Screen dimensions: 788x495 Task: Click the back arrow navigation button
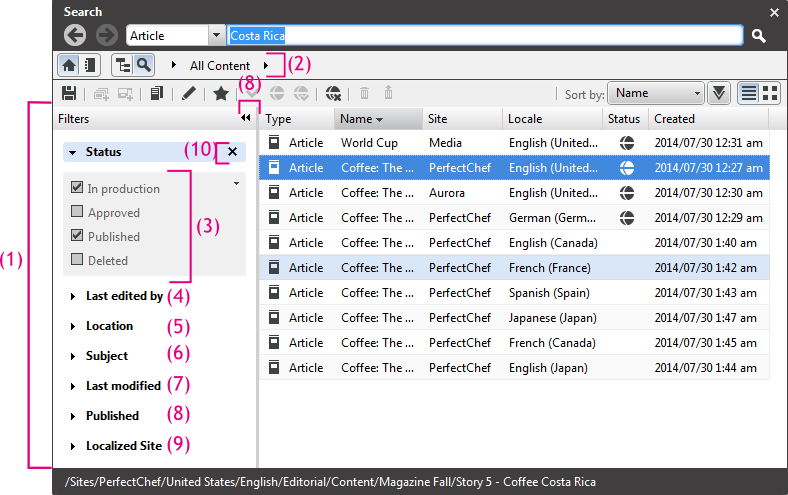point(74,35)
